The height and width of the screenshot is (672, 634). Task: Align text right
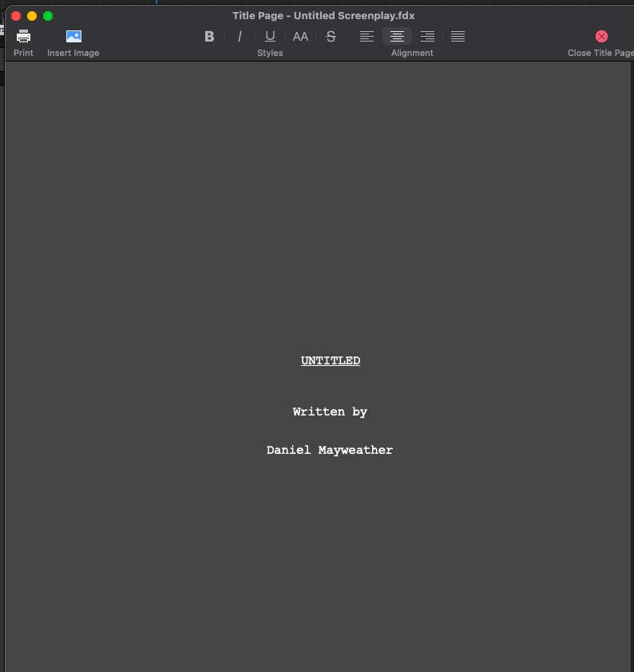tap(427, 37)
